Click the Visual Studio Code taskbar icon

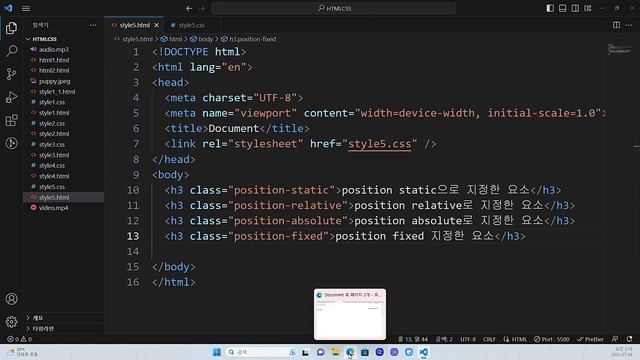pyautogui.click(x=424, y=352)
